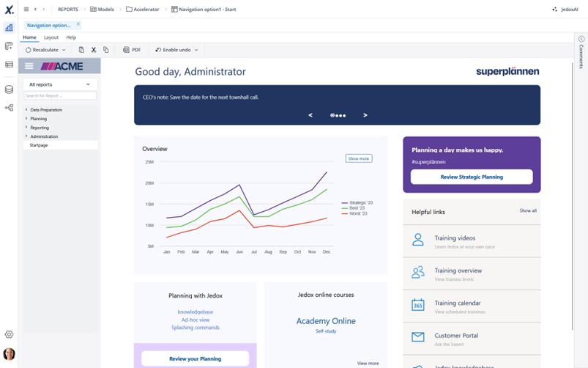Open the Recalculate dropdown arrow
Viewport: 588px width, 368px height.
64,50
